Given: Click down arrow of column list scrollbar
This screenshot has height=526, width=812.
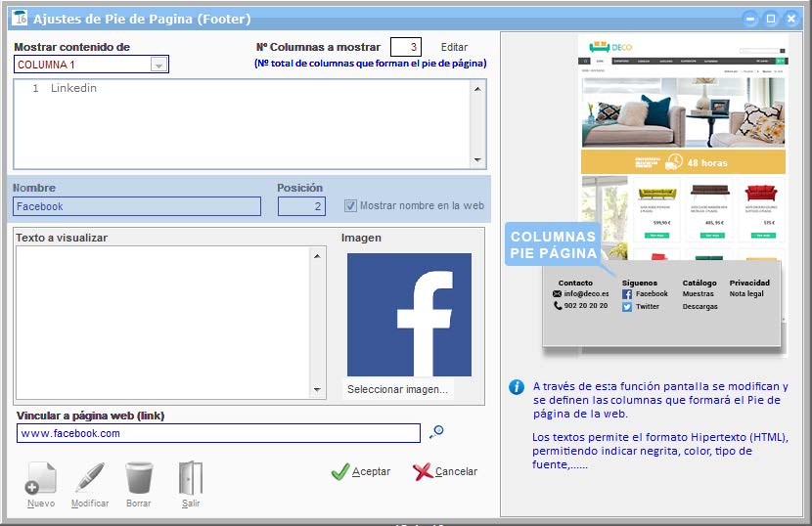Looking at the screenshot, I should [x=477, y=160].
